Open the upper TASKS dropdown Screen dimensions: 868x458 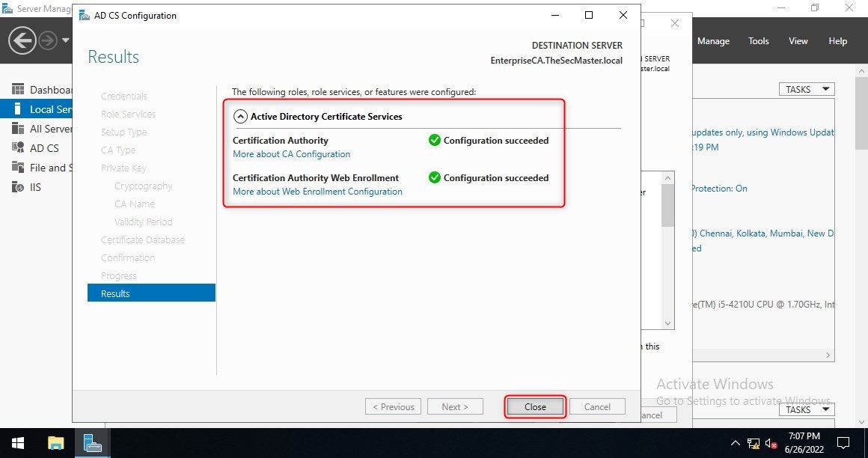(x=807, y=89)
